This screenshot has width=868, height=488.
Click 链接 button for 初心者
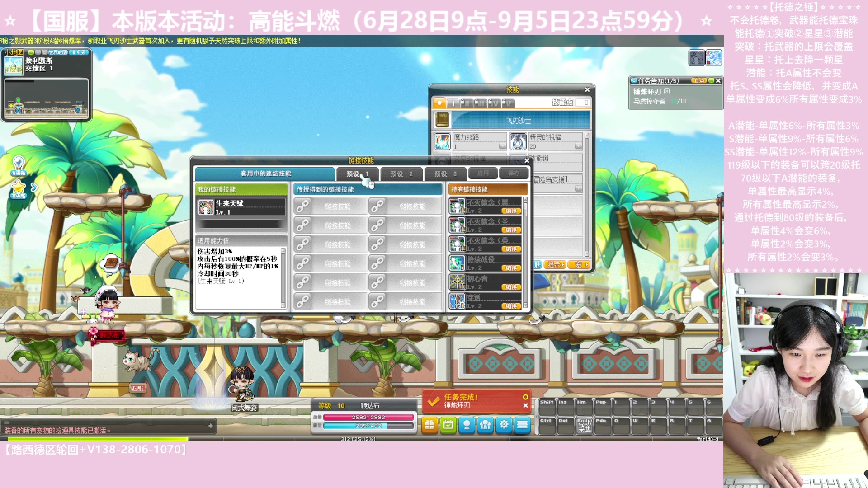(511, 287)
